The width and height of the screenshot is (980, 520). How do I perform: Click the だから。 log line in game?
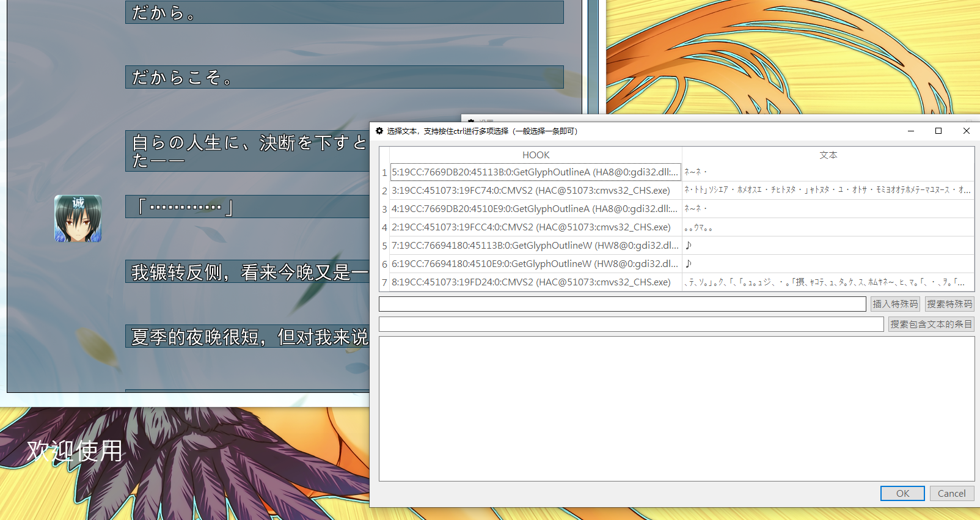coord(345,12)
